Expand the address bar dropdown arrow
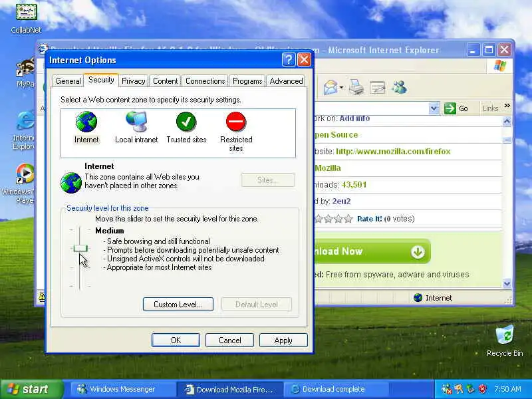Viewport: 532px width, 399px height. (x=434, y=108)
